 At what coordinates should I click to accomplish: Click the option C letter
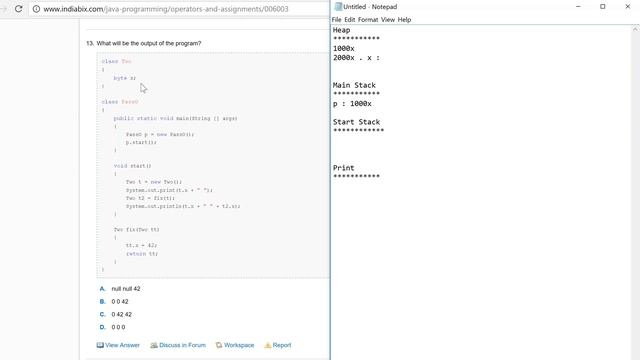(x=102, y=314)
